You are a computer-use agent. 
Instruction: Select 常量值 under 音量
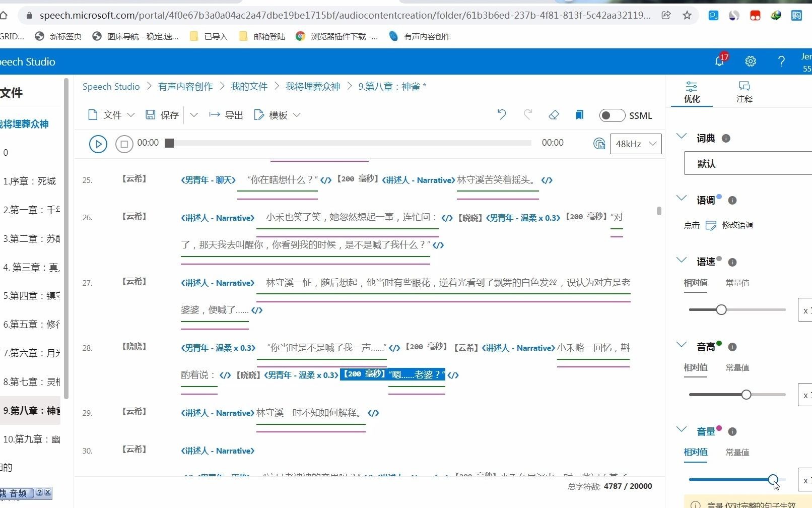coord(737,453)
